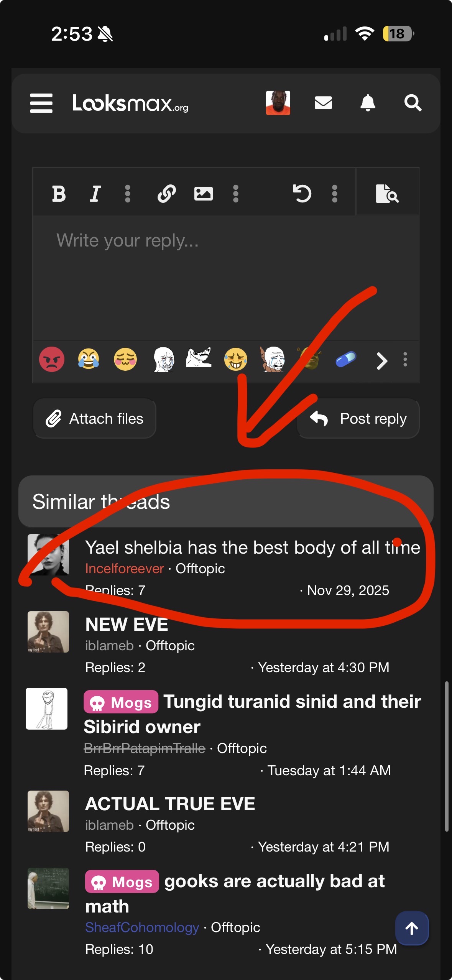Image resolution: width=452 pixels, height=980 pixels.
Task: Toggle italic text formatting
Action: tap(95, 194)
